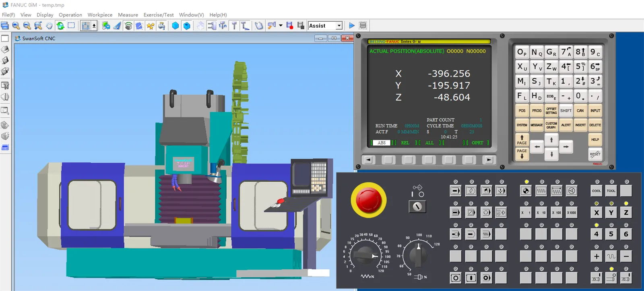Click the right soft key arrow below screen
Screen dimensions: 644x291
tap(489, 160)
